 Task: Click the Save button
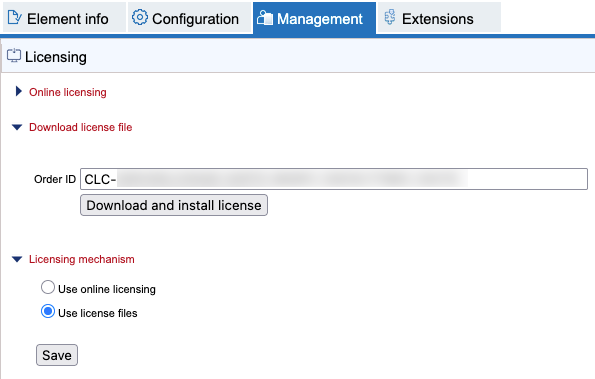click(x=57, y=355)
